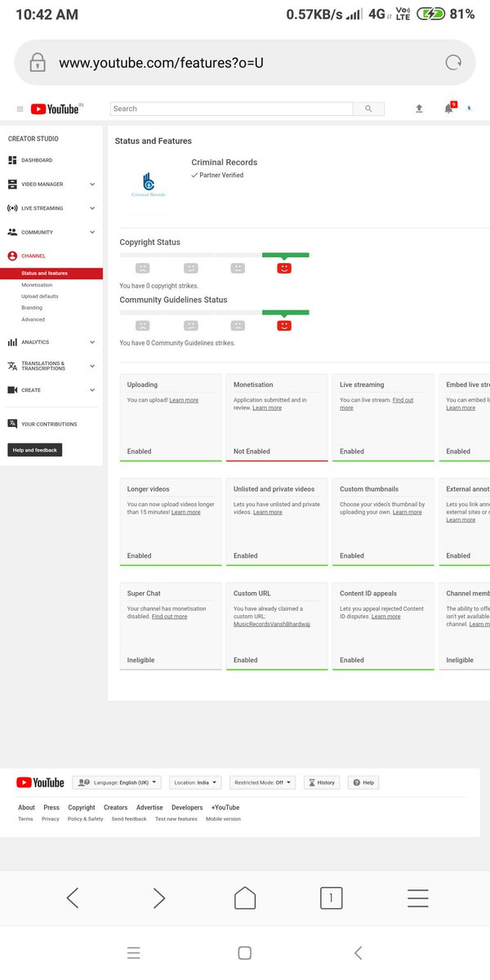Viewport: 490px width, 980px height.
Task: Tap the address bar padlock icon
Action: 37,63
